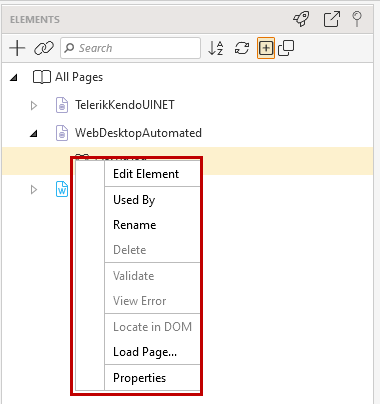Click the WebDesktopAutomated page icon
The image size is (380, 404).
(62, 133)
